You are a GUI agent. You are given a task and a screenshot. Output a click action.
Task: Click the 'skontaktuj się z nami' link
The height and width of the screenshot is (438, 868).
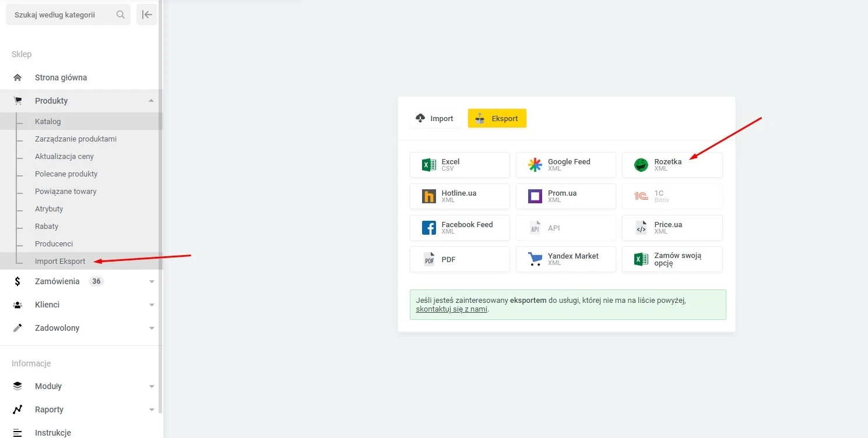pyautogui.click(x=451, y=309)
